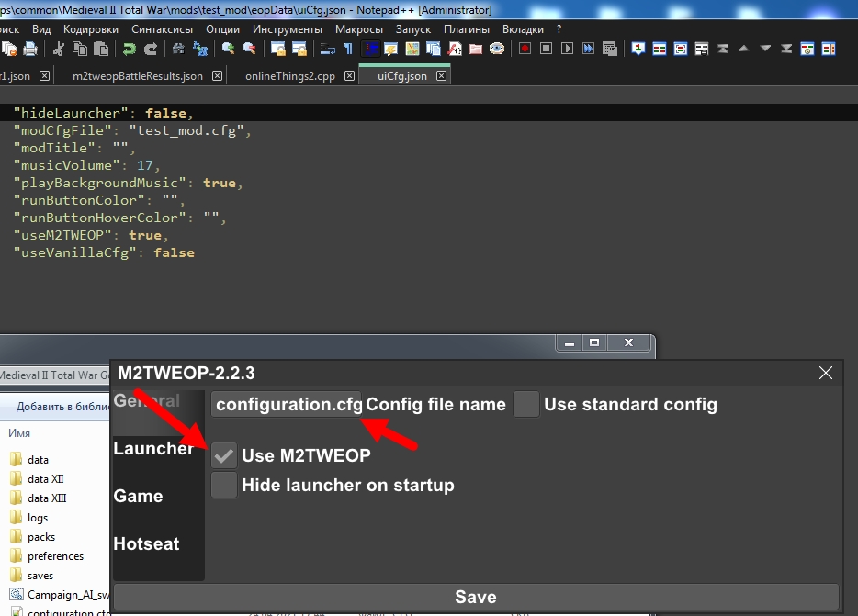Start macro recording with the red dot icon
Screen dimensions: 858x616
[525, 50]
